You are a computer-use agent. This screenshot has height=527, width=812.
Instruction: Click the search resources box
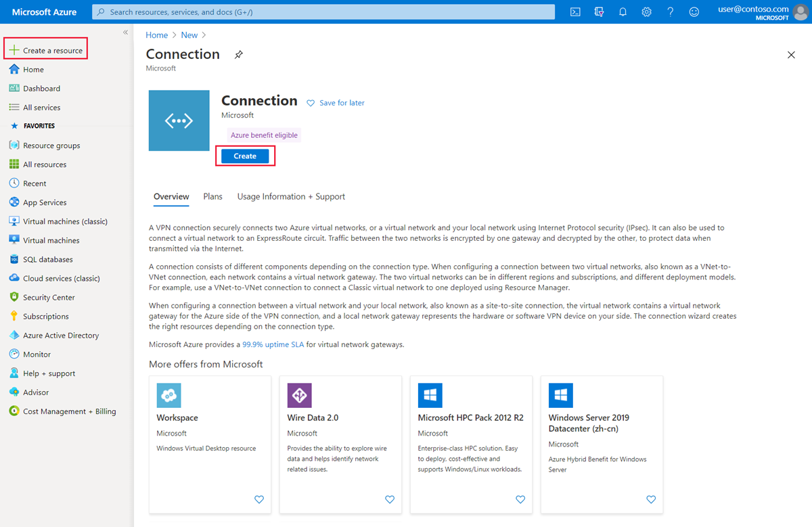pos(323,12)
